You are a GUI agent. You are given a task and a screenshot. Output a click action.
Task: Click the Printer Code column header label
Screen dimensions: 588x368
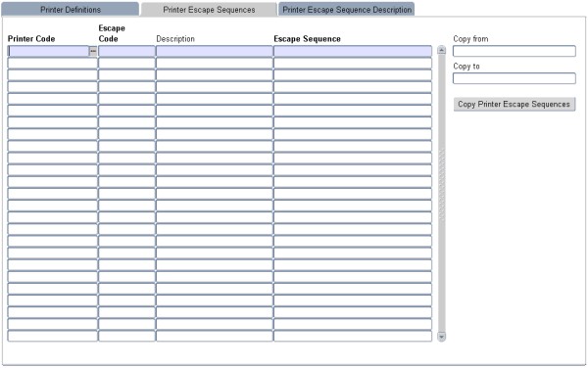[x=31, y=39]
